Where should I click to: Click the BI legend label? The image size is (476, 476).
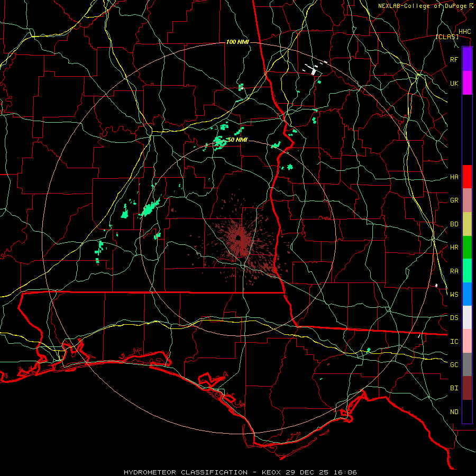click(454, 388)
